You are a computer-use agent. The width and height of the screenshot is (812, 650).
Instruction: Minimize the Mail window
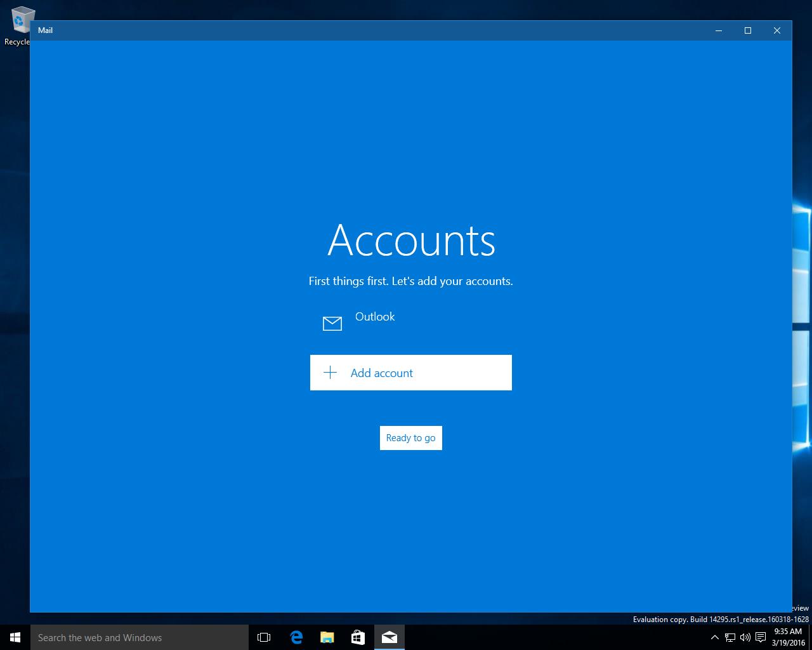coord(719,30)
